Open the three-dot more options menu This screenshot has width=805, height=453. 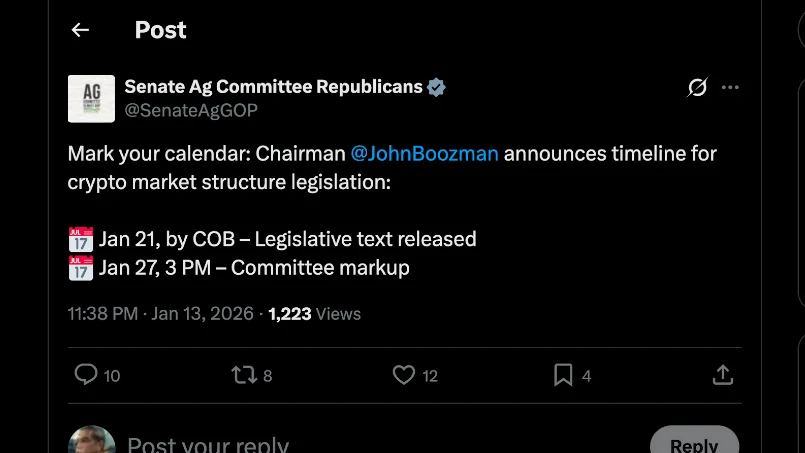[x=731, y=88]
